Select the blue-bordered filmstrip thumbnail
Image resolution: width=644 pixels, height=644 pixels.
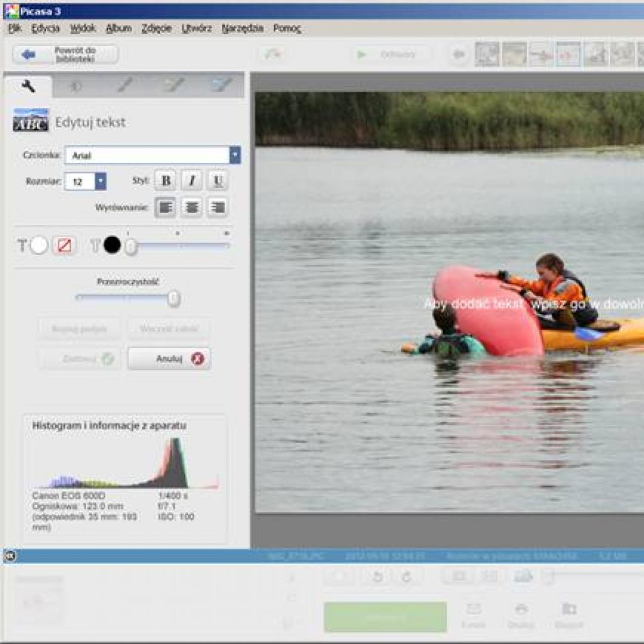(569, 54)
